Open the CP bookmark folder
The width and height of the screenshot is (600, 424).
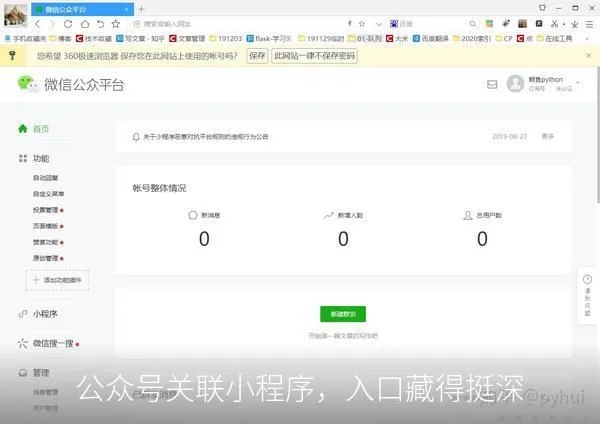point(504,39)
